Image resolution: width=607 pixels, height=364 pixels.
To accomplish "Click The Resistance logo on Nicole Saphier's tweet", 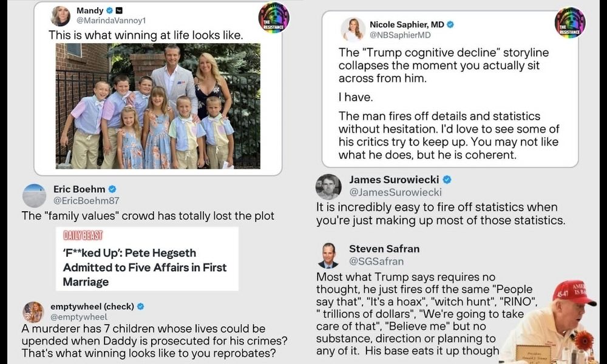I will click(570, 22).
